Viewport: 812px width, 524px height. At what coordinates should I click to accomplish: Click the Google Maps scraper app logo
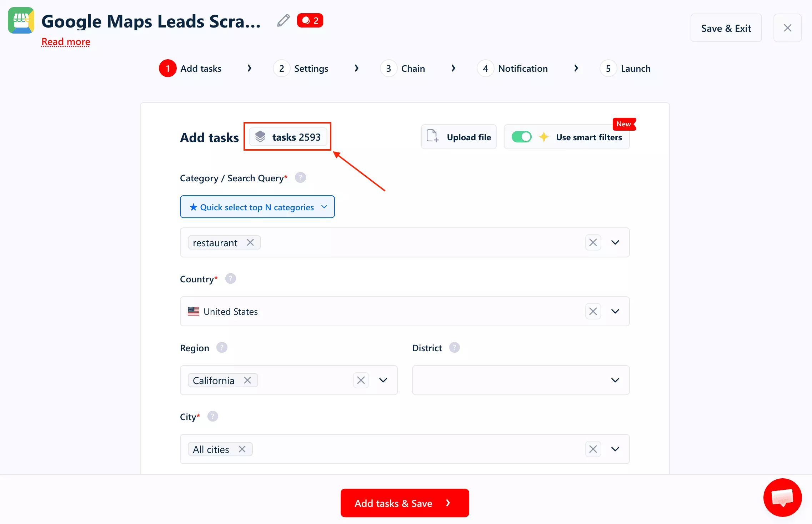(x=21, y=21)
